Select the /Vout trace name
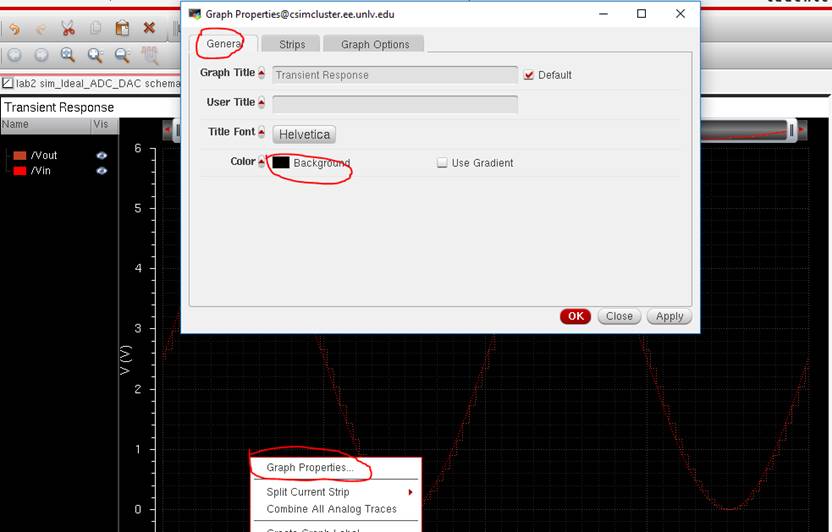Screen dimensions: 832x532 pos(44,155)
